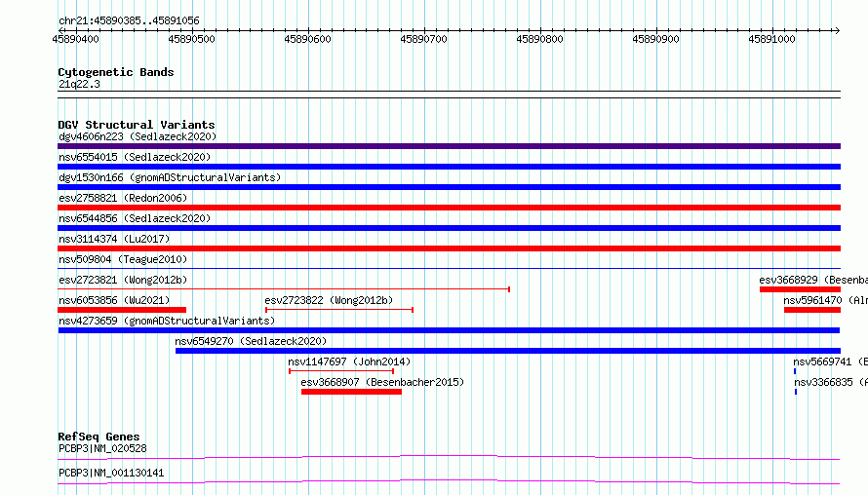Open esv3668907 (Besenbacher2015) label

[382, 382]
